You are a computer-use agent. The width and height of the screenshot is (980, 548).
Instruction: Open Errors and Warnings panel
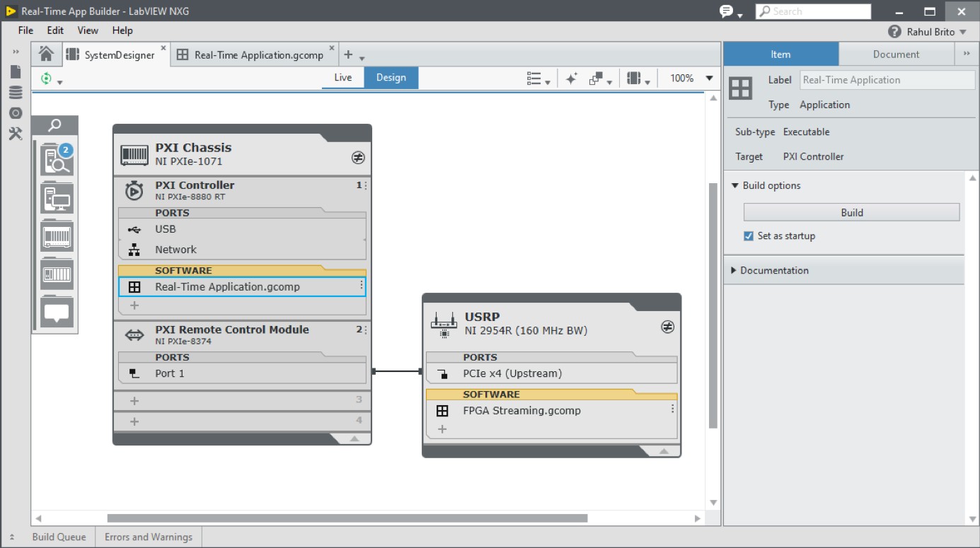[x=149, y=537]
